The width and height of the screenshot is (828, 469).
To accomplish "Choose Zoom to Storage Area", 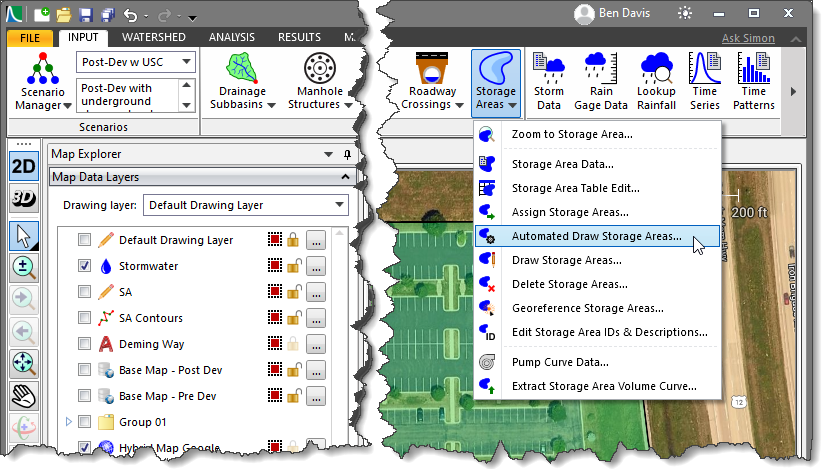I will pos(597,134).
